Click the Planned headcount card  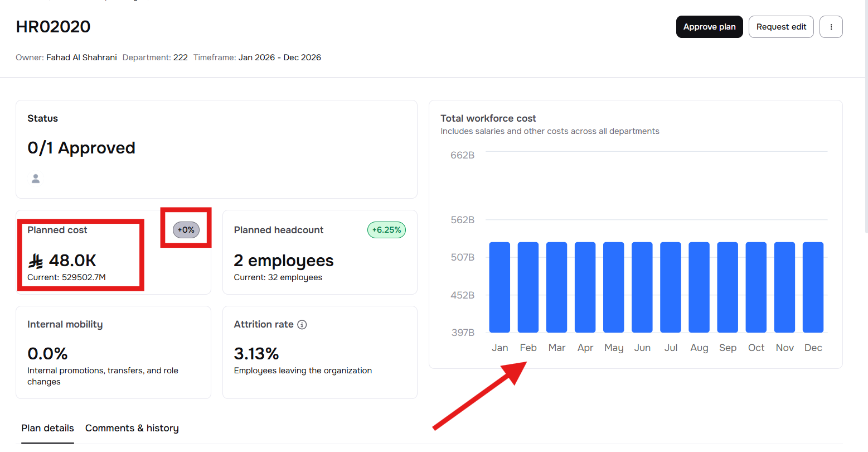319,252
